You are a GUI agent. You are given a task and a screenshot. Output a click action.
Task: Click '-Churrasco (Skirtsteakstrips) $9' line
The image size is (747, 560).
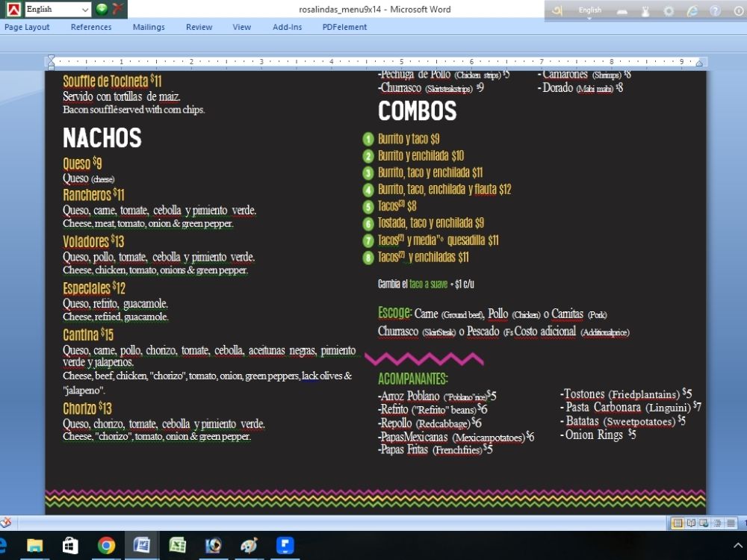(x=431, y=87)
